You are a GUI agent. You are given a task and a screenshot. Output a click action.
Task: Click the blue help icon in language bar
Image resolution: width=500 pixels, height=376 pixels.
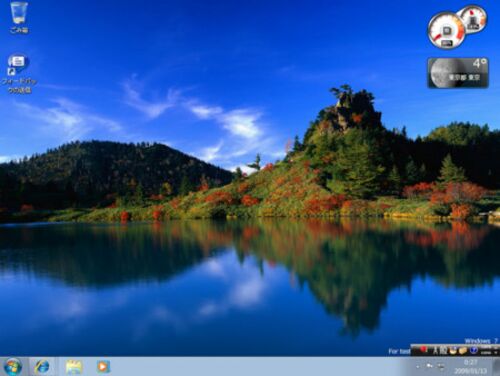[x=474, y=350]
